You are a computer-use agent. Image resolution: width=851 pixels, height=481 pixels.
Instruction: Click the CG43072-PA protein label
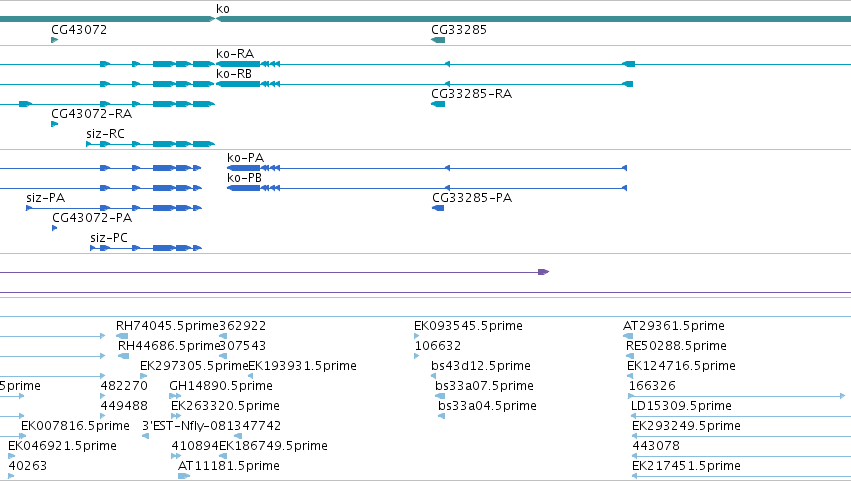click(92, 218)
